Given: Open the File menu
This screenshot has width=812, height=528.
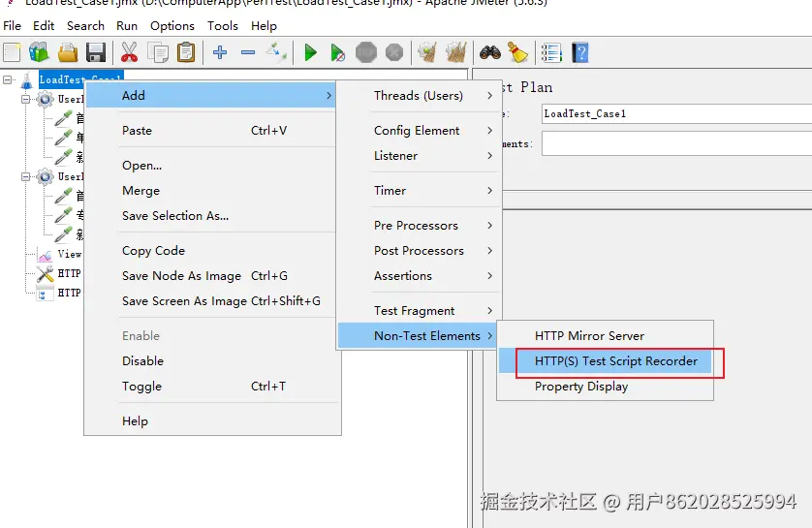Looking at the screenshot, I should (x=12, y=26).
